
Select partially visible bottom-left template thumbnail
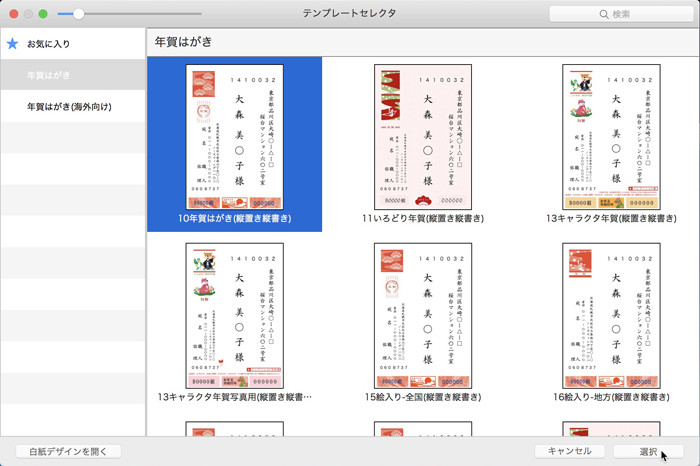coord(234,429)
